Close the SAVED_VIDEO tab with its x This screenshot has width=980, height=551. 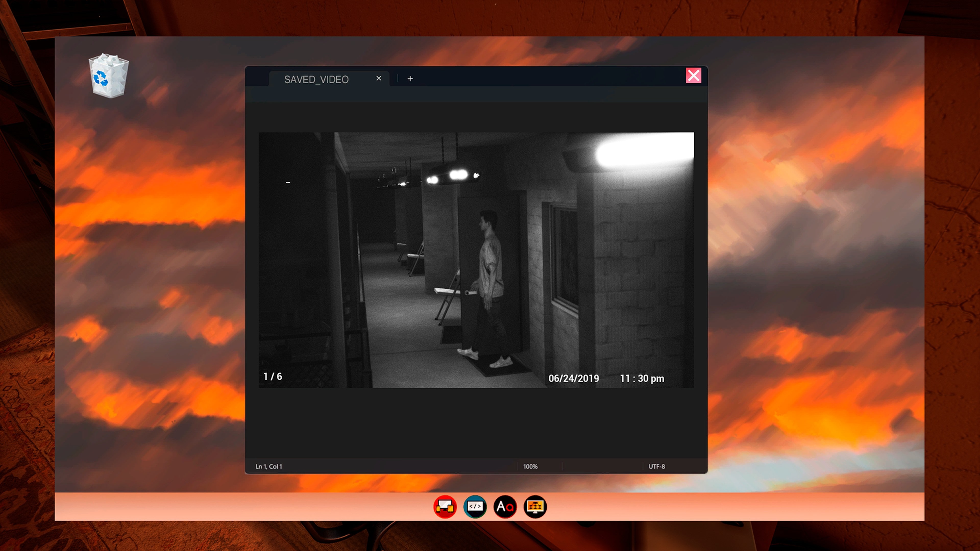pyautogui.click(x=378, y=78)
